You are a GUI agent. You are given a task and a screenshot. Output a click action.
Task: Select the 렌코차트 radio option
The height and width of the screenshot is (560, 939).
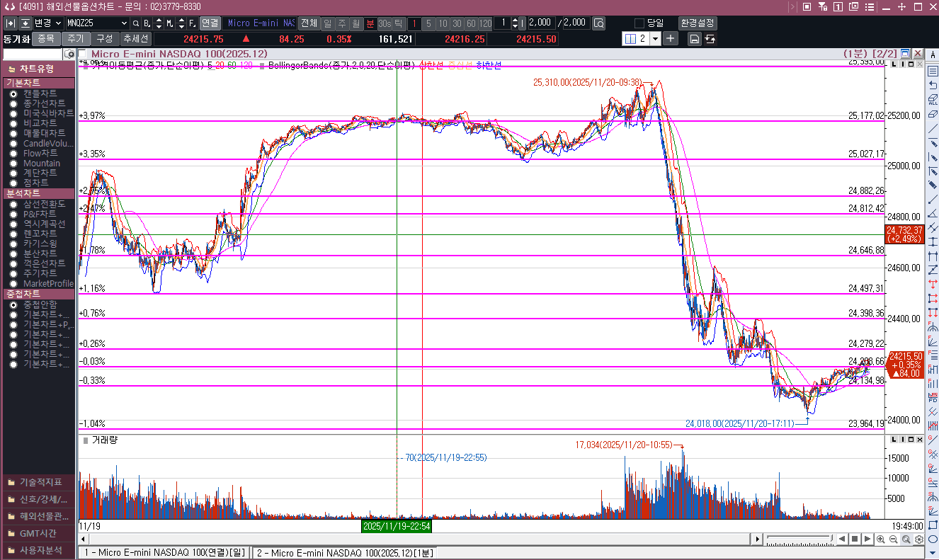pos(13,234)
